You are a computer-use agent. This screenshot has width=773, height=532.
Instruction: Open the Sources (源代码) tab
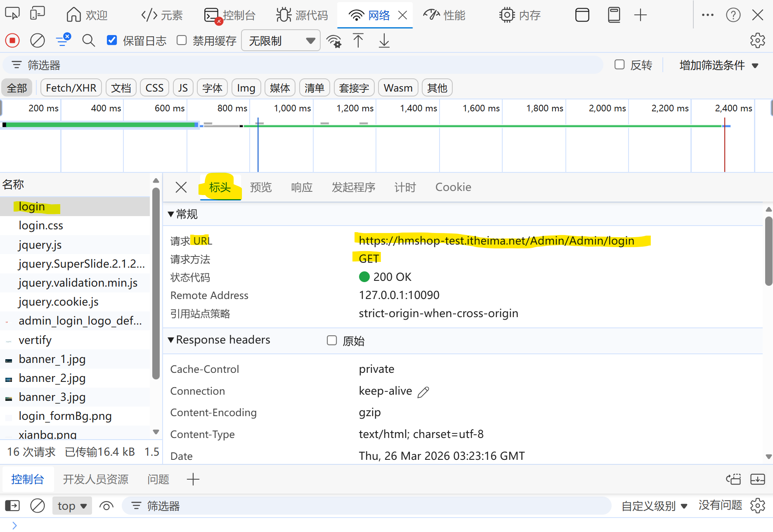[x=302, y=15]
